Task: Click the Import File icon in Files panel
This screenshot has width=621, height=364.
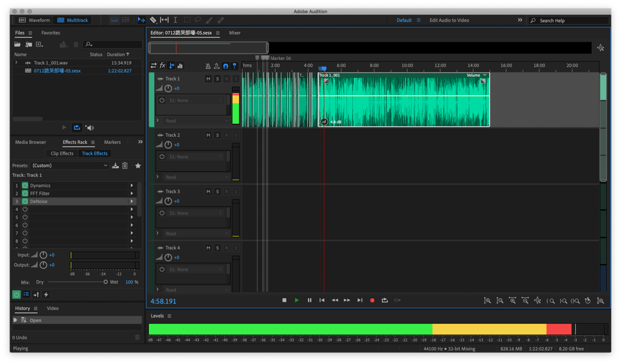Action: [x=29, y=45]
